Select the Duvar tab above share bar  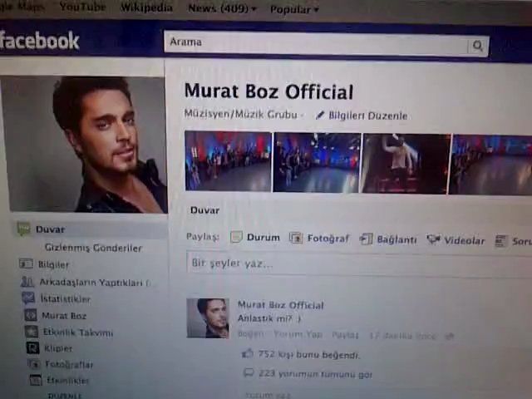pos(205,210)
